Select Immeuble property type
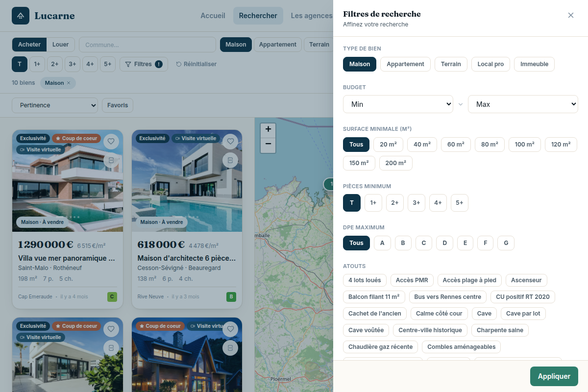Image resolution: width=588 pixels, height=392 pixels. click(x=534, y=64)
